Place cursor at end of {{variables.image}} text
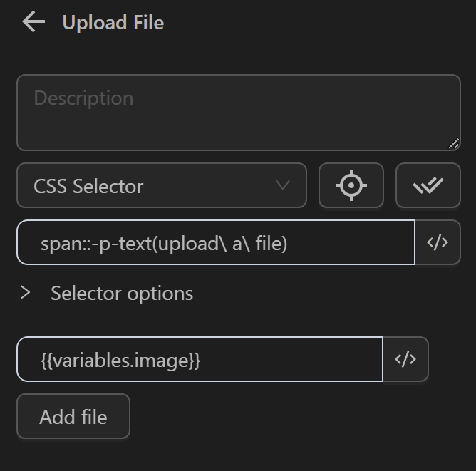The image size is (476, 471). (x=202, y=361)
